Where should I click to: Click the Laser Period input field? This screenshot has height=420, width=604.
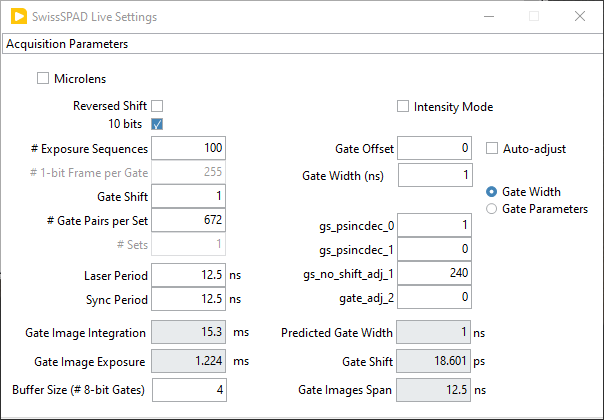(188, 275)
